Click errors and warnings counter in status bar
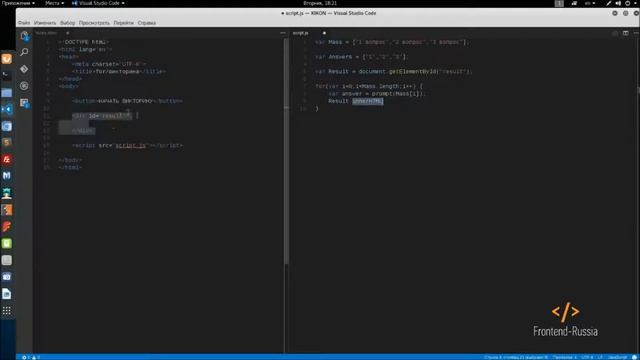Viewport: 640px width, 360px height. [x=31, y=357]
